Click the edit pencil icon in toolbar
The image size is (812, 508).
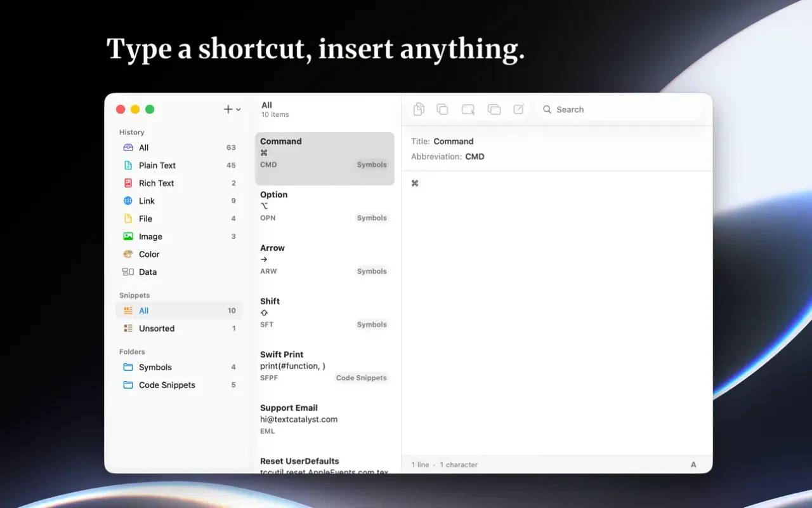[x=519, y=109]
